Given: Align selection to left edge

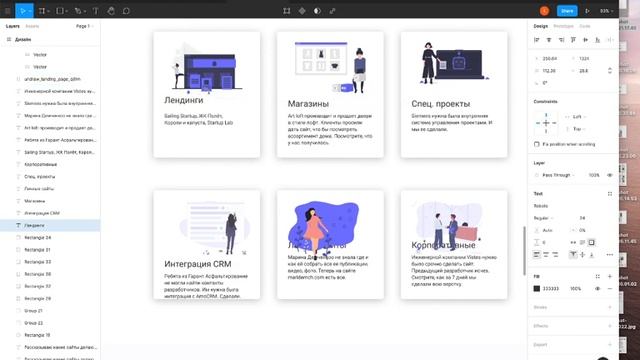Looking at the screenshot, I should click(x=537, y=40).
